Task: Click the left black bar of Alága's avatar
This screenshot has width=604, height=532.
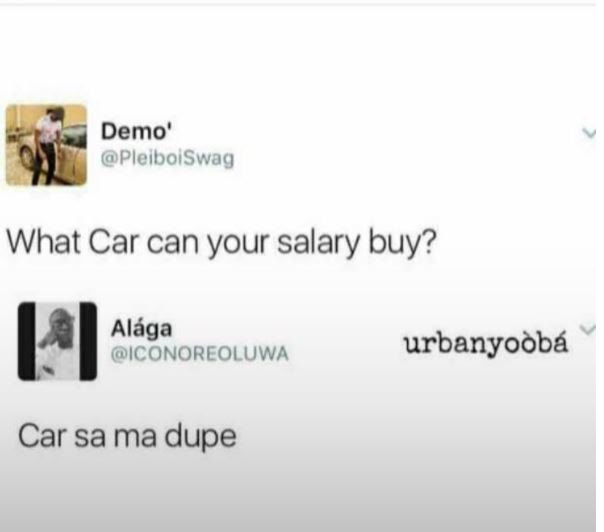Action: coord(26,341)
